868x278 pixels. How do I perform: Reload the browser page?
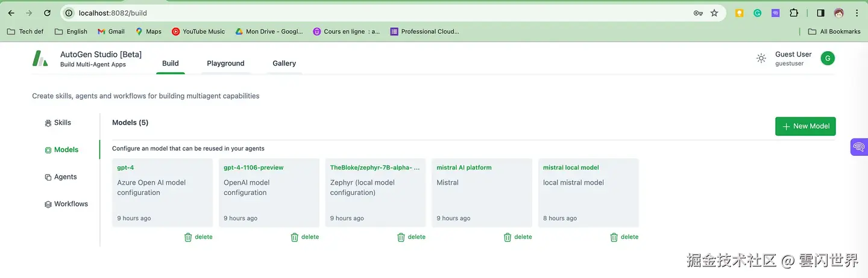(47, 13)
